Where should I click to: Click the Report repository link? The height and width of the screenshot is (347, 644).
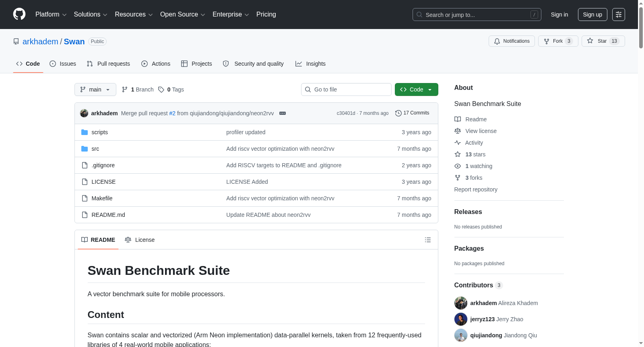476,189
